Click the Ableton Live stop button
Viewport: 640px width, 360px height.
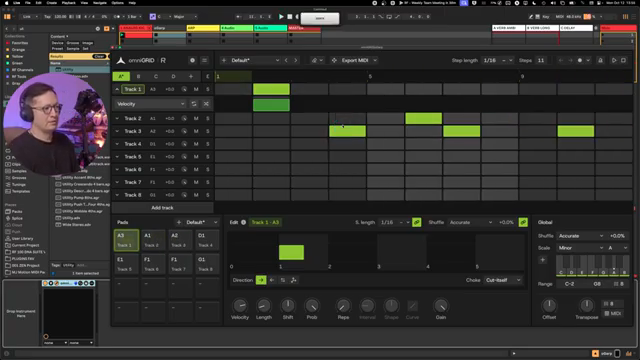290,17
